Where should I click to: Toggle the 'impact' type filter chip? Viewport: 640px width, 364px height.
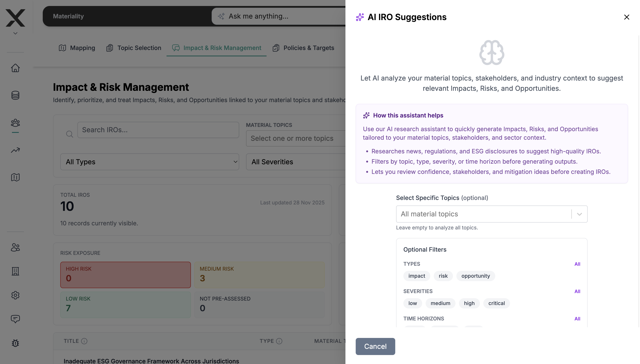coord(416,276)
